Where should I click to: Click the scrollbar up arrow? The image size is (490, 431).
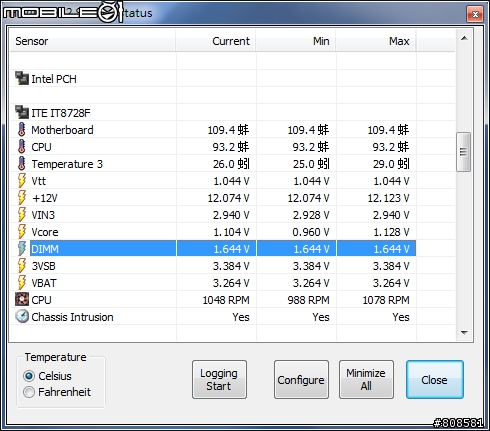pyautogui.click(x=464, y=38)
